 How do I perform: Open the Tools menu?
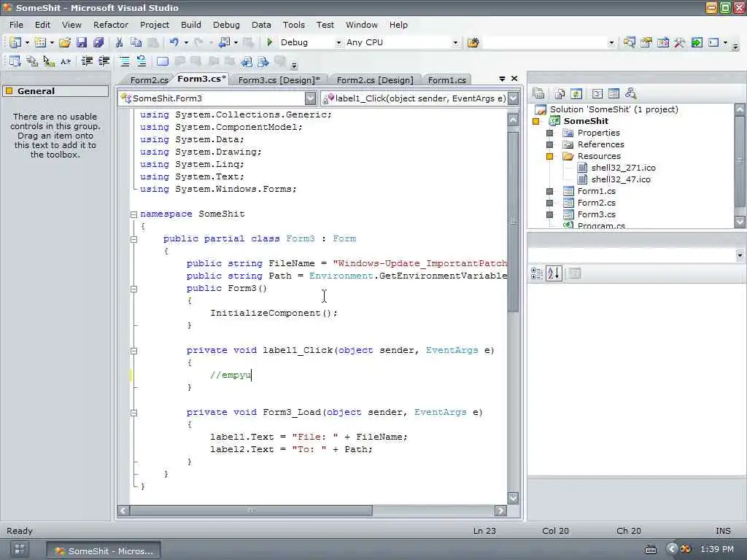(x=293, y=25)
